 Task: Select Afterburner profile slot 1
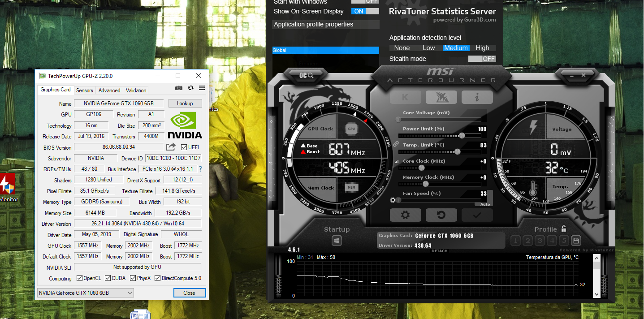pyautogui.click(x=516, y=241)
